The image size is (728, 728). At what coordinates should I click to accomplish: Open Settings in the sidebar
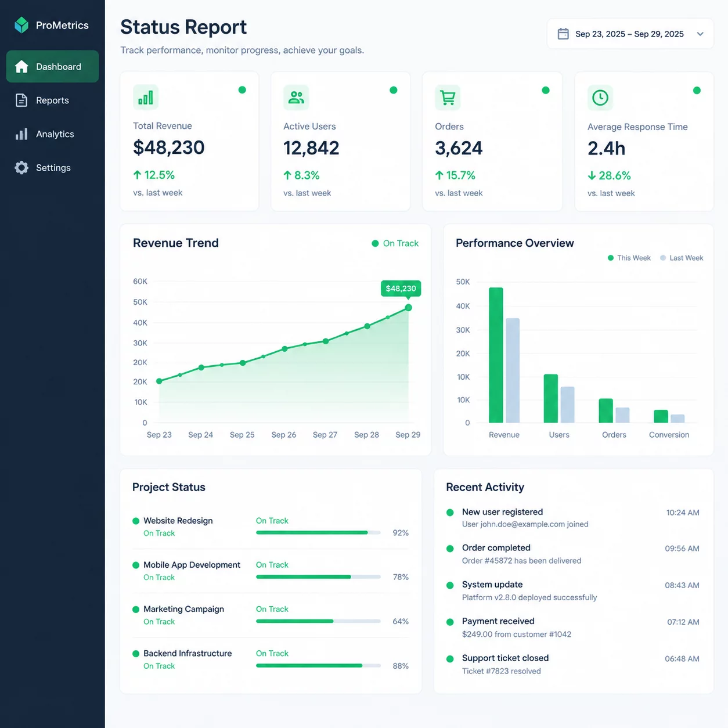(52, 168)
